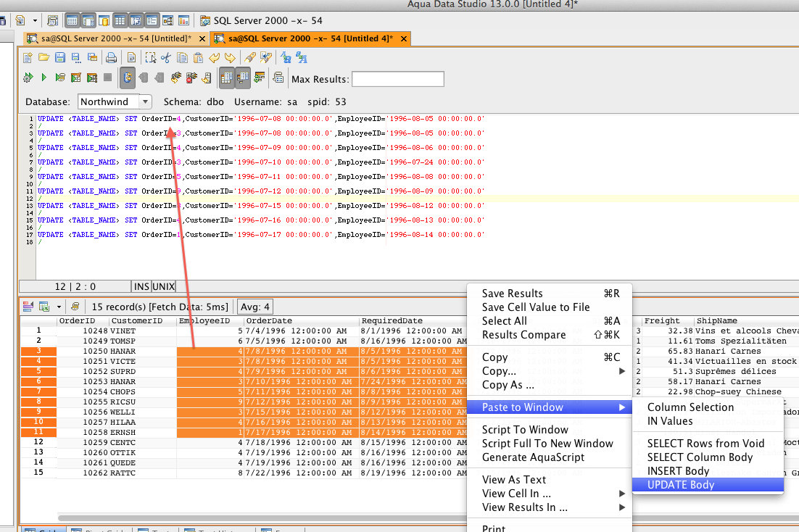Toggle second pressed panel button in top toolbar
Image resolution: width=799 pixels, height=532 pixels.
pyautogui.click(x=88, y=21)
